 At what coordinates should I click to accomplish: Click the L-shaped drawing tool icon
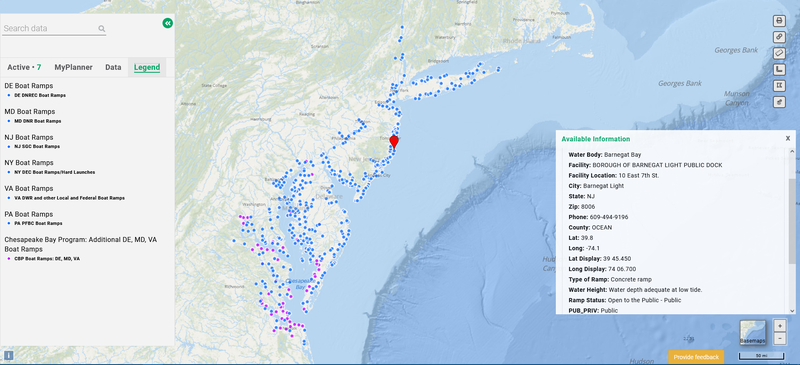click(779, 69)
